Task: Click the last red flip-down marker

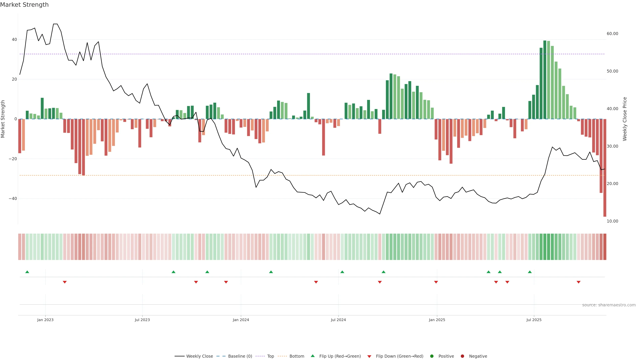Action: coord(578,282)
